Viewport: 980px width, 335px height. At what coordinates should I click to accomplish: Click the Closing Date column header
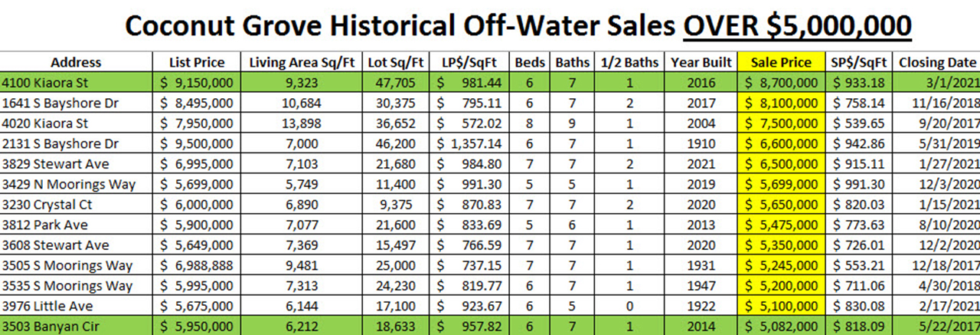pyautogui.click(x=937, y=63)
